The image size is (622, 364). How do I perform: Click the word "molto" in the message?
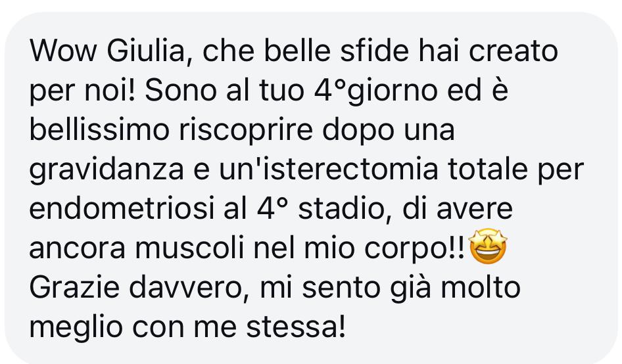coord(481,288)
